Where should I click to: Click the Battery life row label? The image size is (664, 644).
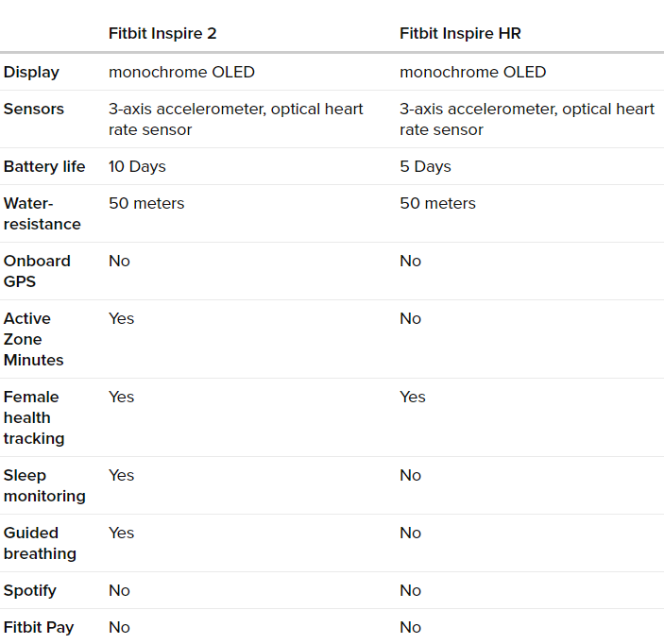[44, 166]
